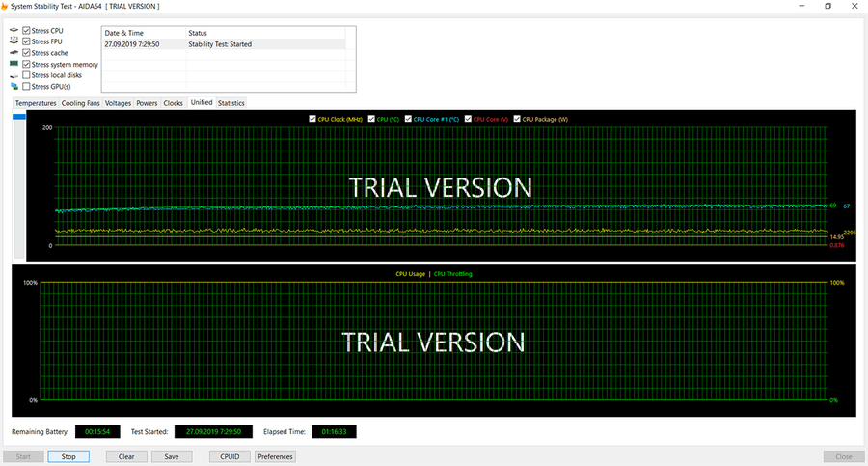Enable the Stress local disks checkbox
The image size is (868, 466).
pyautogui.click(x=26, y=75)
